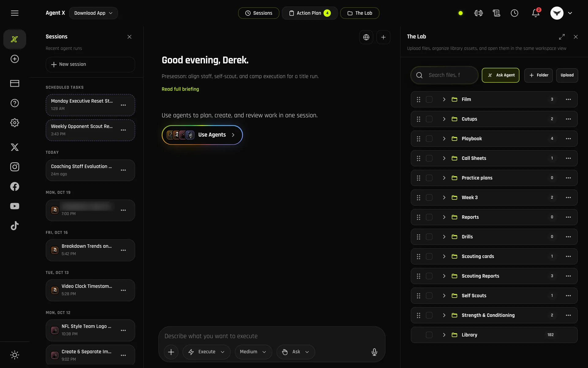Open the history clock icon in header

(x=514, y=13)
